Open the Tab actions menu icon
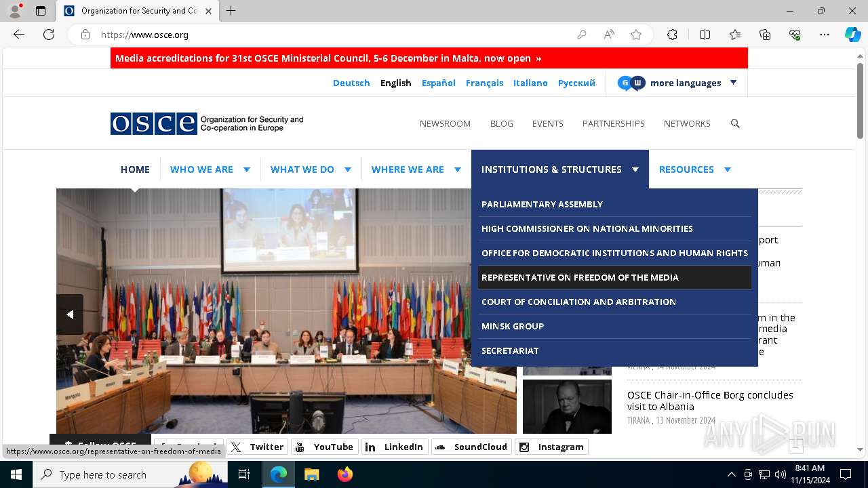Image resolution: width=868 pixels, height=488 pixels. (41, 11)
